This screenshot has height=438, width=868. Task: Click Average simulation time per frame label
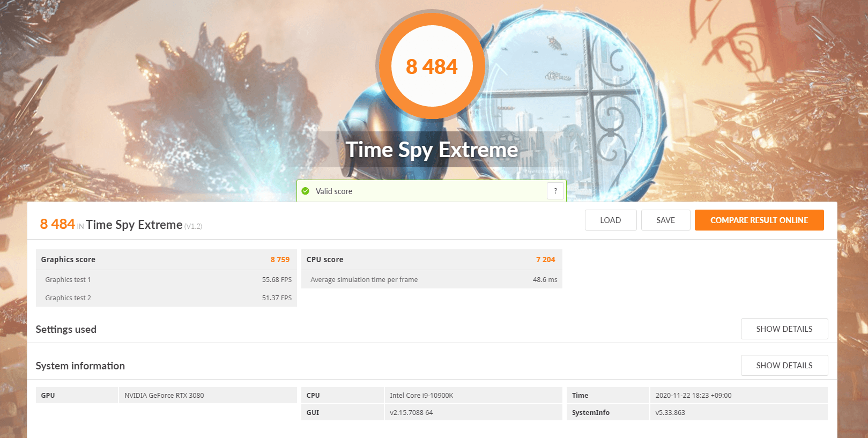[x=364, y=280]
